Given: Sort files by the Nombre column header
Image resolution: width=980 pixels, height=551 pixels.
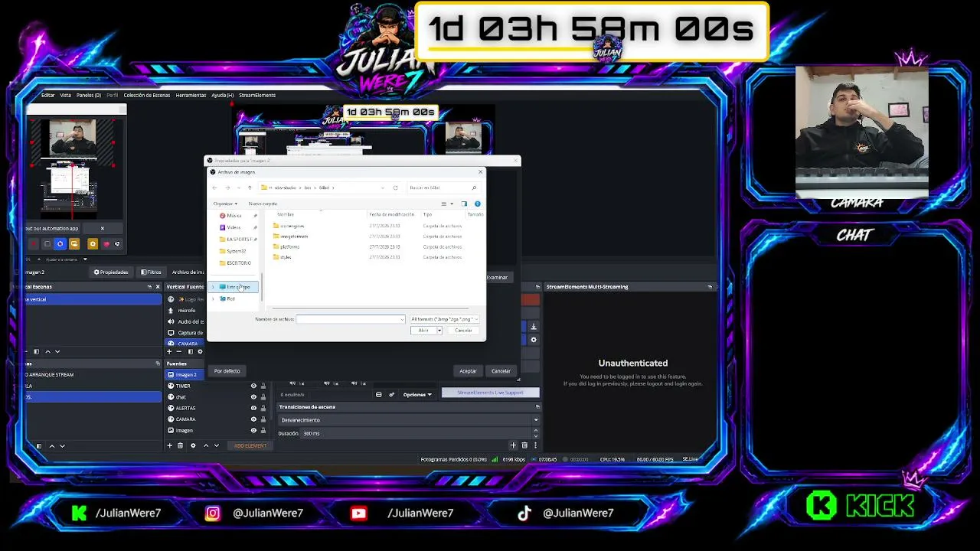Looking at the screenshot, I should [286, 214].
